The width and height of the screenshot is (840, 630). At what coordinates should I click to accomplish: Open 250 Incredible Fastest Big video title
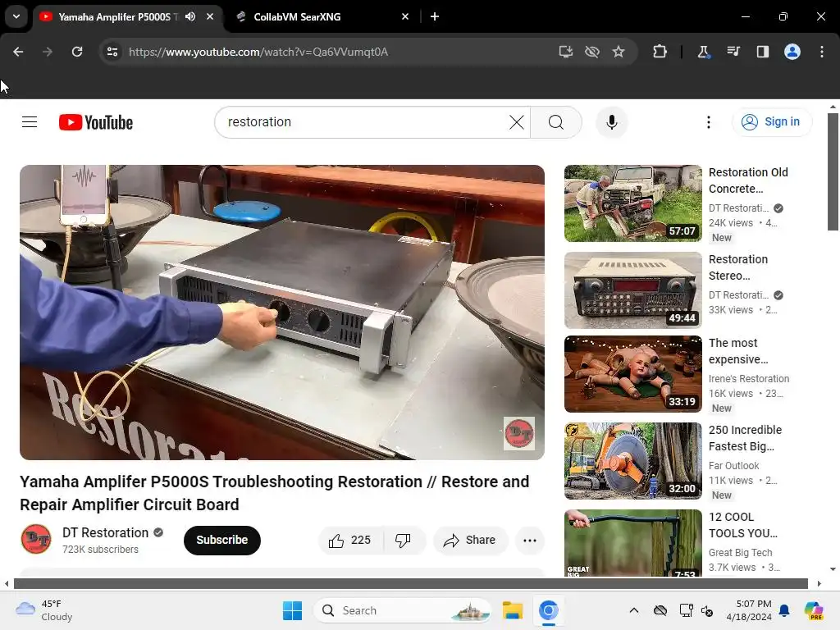tap(745, 438)
